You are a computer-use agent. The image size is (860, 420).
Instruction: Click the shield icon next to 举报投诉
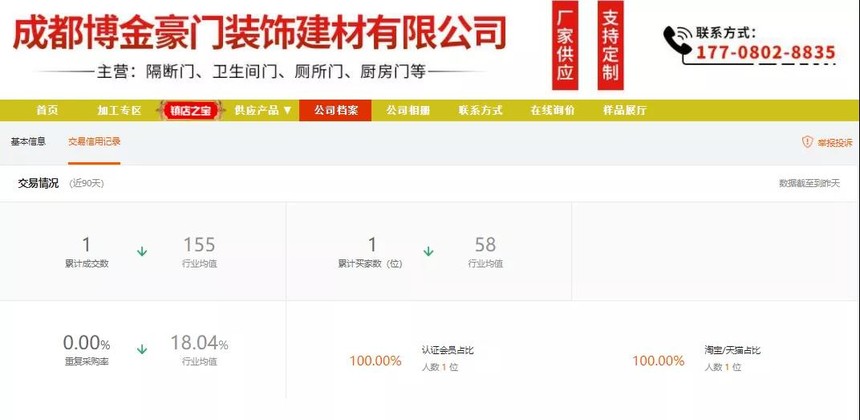coord(807,142)
